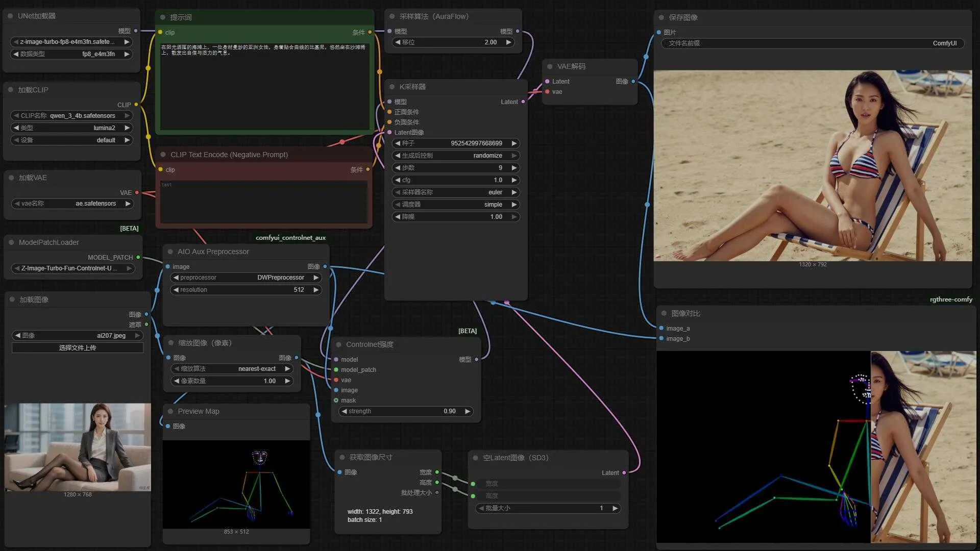Click the Latent output connector on K采样器

click(x=523, y=102)
